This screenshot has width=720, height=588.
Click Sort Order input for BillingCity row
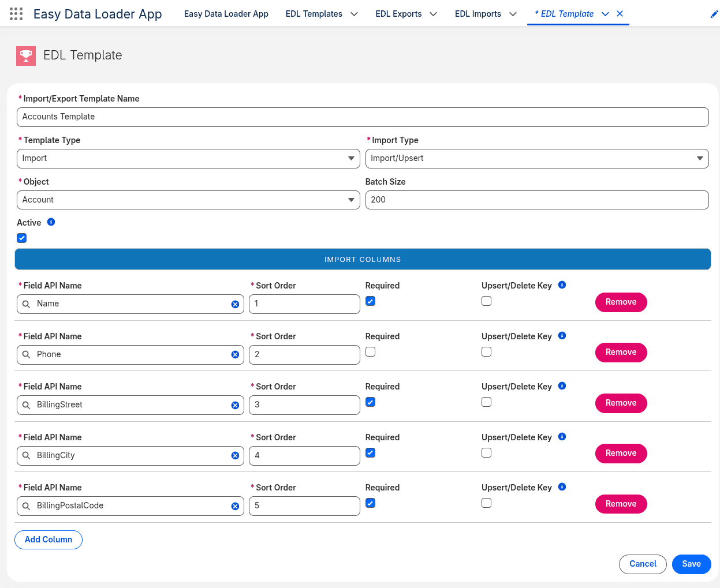pyautogui.click(x=304, y=456)
